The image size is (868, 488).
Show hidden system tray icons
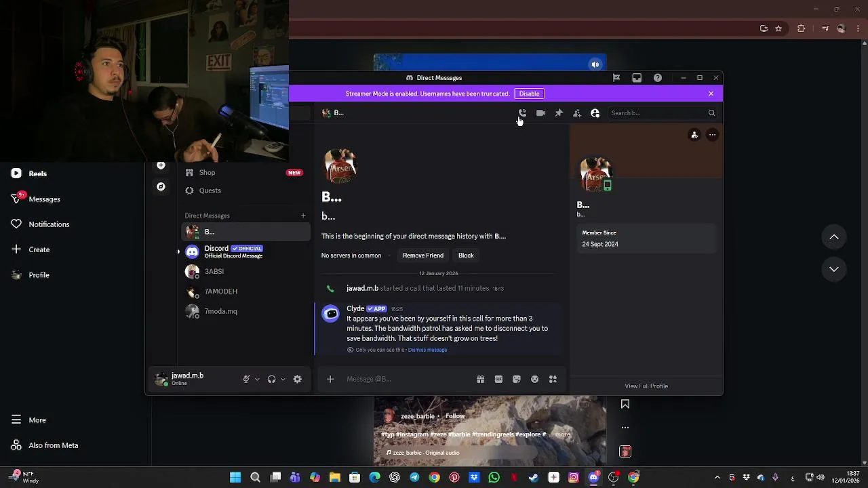pyautogui.click(x=717, y=478)
